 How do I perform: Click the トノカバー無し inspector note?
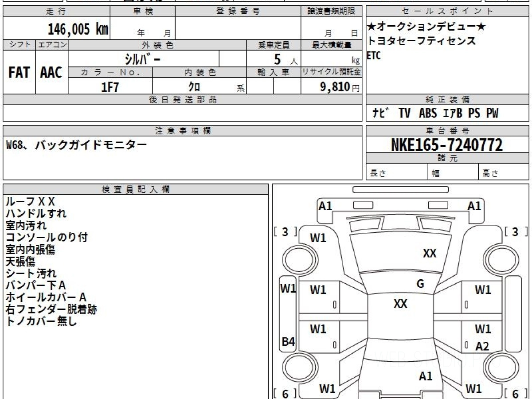point(41,321)
